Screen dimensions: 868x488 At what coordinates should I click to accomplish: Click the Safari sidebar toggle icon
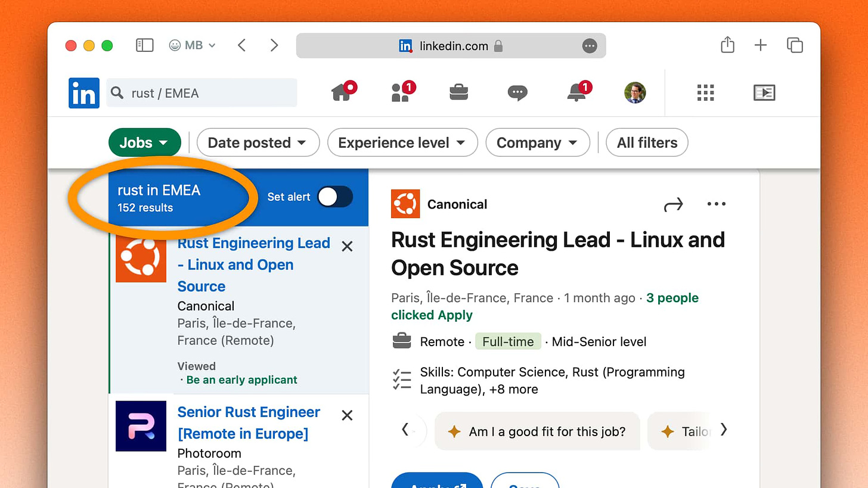(x=145, y=45)
